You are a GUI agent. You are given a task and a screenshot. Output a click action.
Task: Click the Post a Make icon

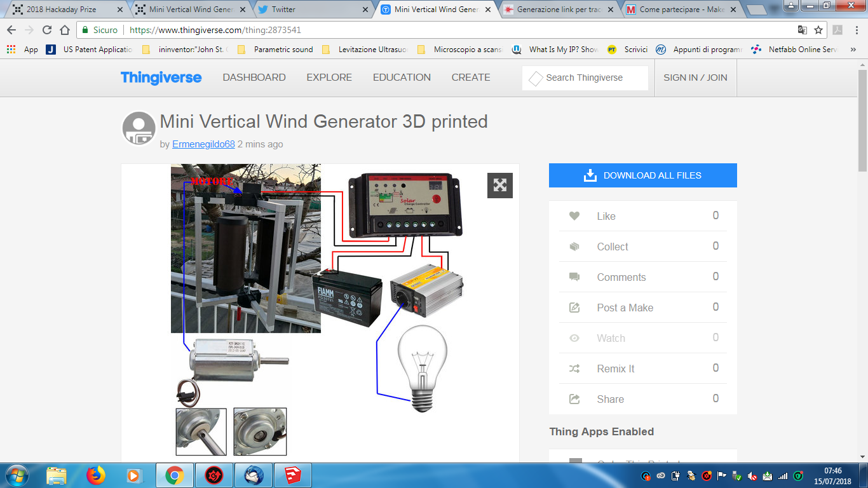tap(574, 308)
